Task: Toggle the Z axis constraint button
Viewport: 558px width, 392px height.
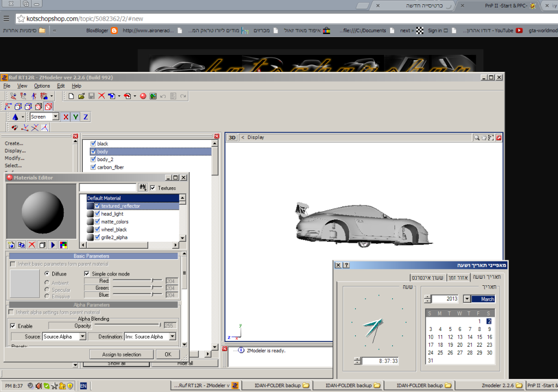Action: (86, 117)
